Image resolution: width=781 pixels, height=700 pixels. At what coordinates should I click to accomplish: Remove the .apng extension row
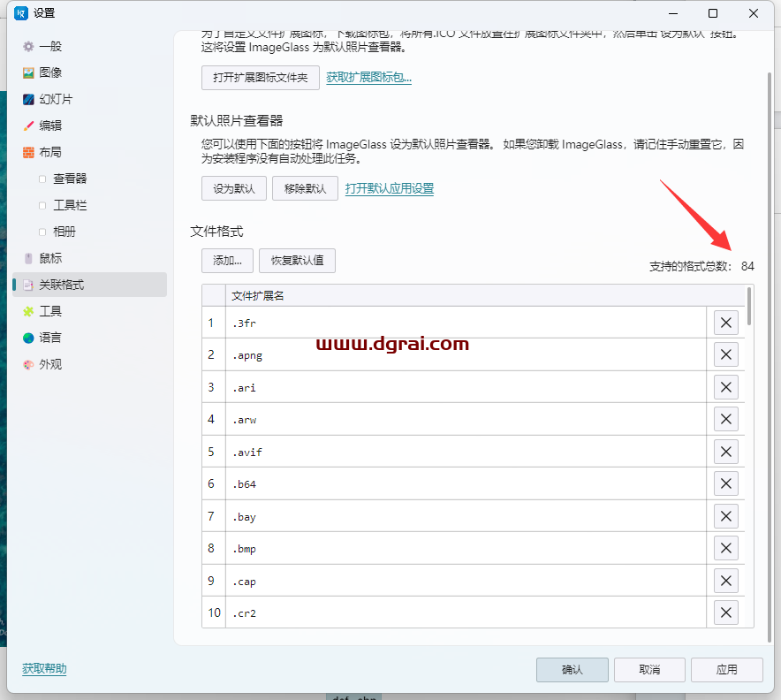click(725, 354)
